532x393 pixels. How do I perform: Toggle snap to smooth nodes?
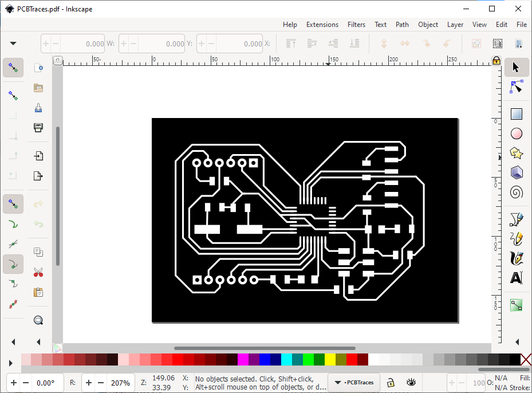point(13,284)
